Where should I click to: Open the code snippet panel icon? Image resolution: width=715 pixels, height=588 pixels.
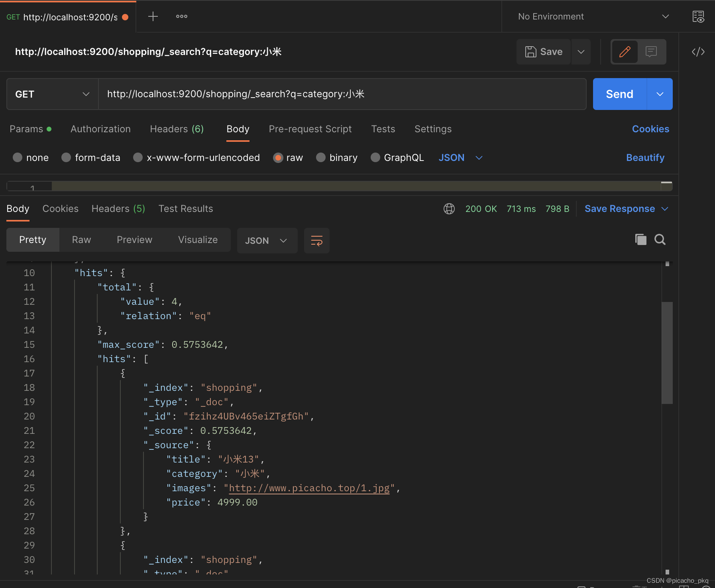[x=698, y=52]
